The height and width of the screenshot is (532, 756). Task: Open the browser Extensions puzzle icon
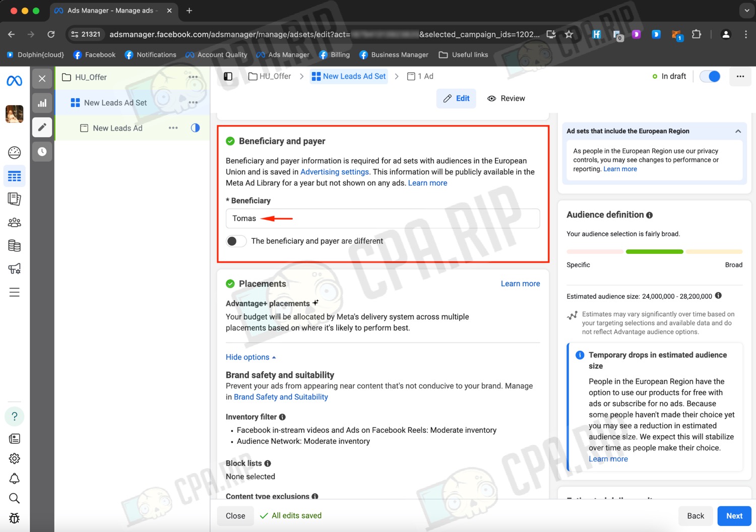(697, 34)
